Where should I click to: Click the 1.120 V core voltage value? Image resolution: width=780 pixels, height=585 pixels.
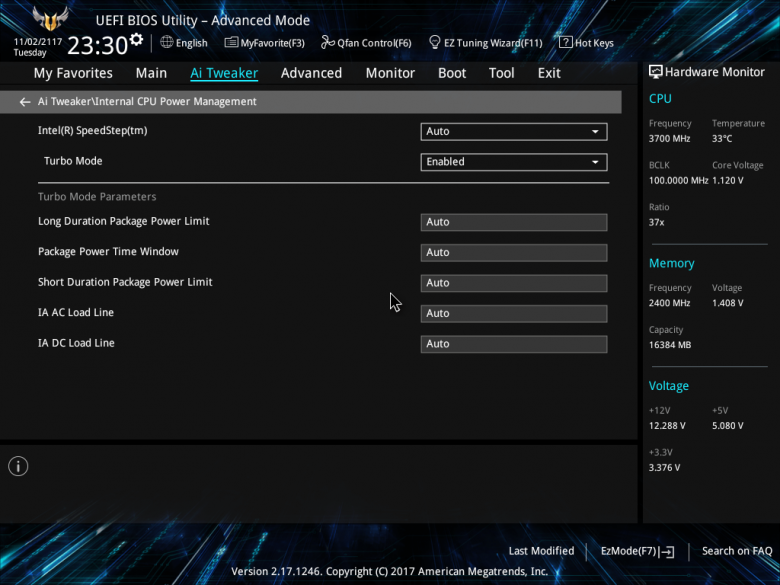[727, 181]
